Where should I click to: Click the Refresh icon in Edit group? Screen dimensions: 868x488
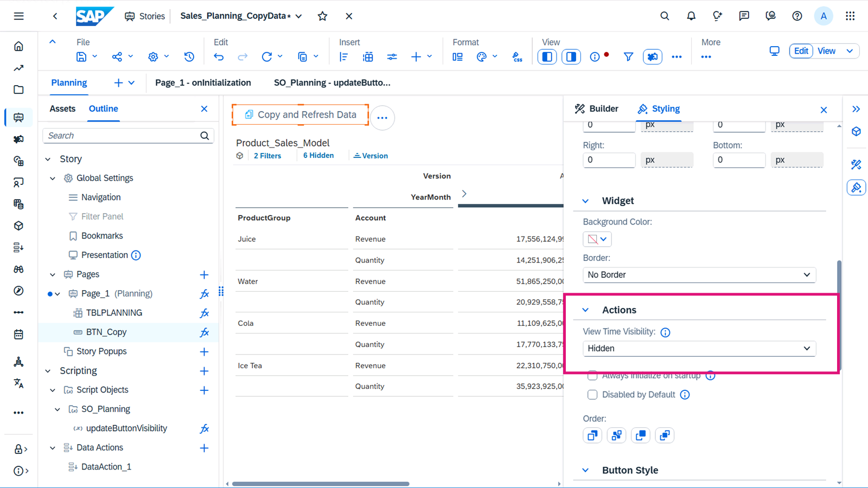click(267, 57)
